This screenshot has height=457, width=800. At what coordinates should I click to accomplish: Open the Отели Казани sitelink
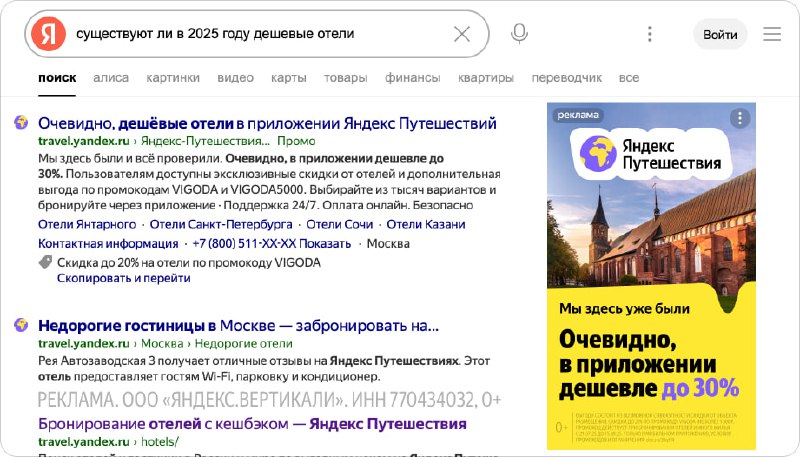click(x=426, y=224)
